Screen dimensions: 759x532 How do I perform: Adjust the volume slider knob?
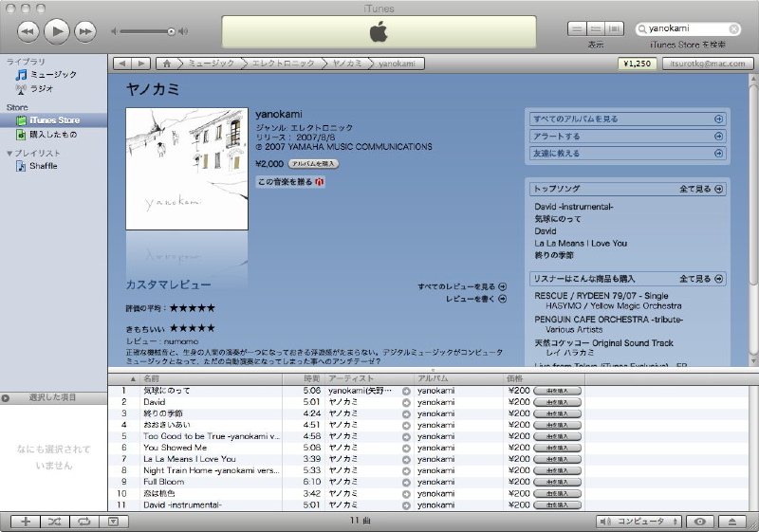click(171, 31)
